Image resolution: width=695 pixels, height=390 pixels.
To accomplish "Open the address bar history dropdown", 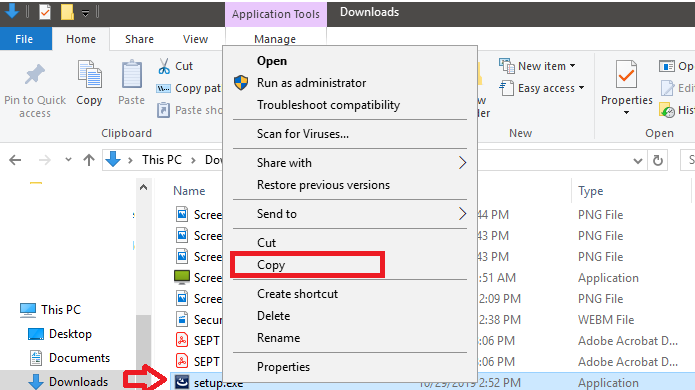I will point(638,160).
